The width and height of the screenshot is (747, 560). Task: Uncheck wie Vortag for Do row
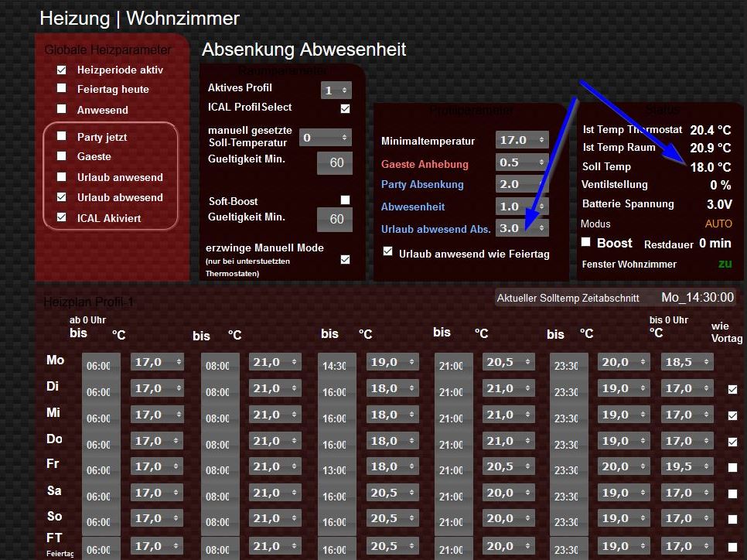733,442
